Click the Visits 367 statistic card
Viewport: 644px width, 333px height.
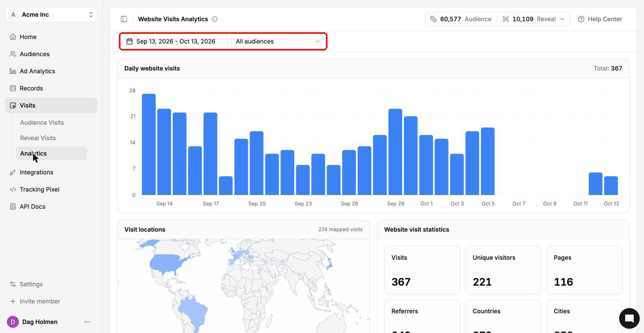click(x=422, y=270)
